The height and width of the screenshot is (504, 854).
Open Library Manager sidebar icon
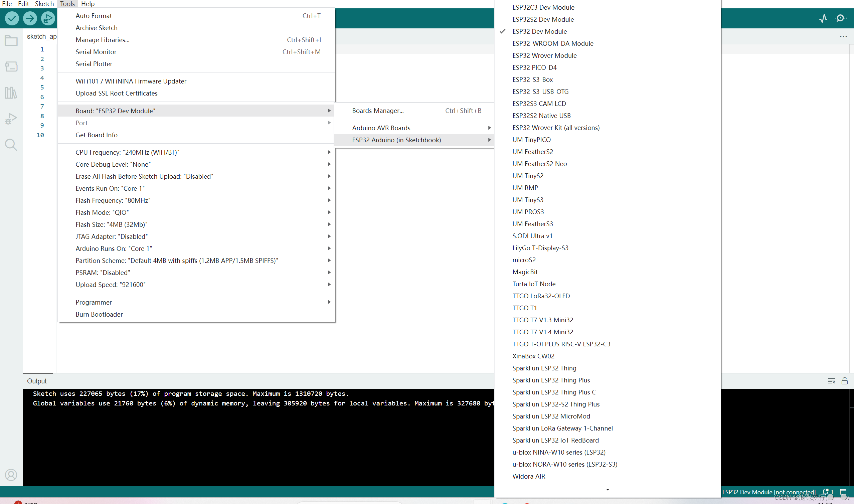click(11, 93)
